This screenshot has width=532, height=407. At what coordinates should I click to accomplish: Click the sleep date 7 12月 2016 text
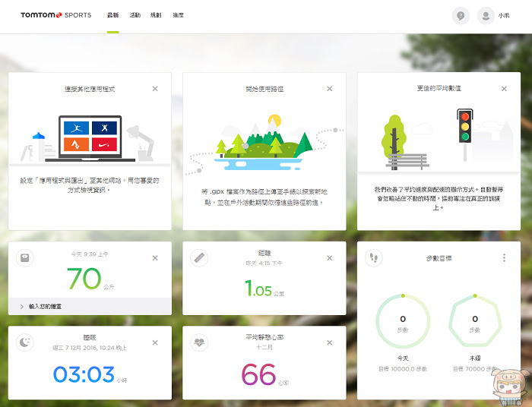click(90, 348)
